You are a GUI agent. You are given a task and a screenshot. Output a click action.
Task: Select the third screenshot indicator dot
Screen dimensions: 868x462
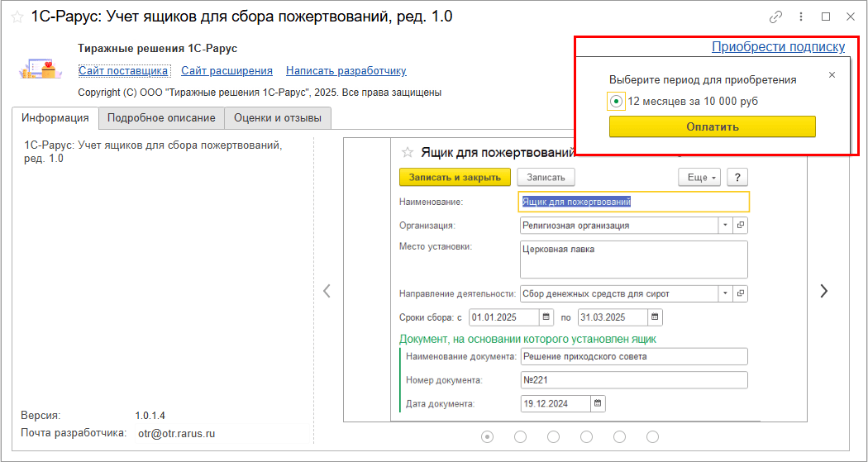click(554, 437)
